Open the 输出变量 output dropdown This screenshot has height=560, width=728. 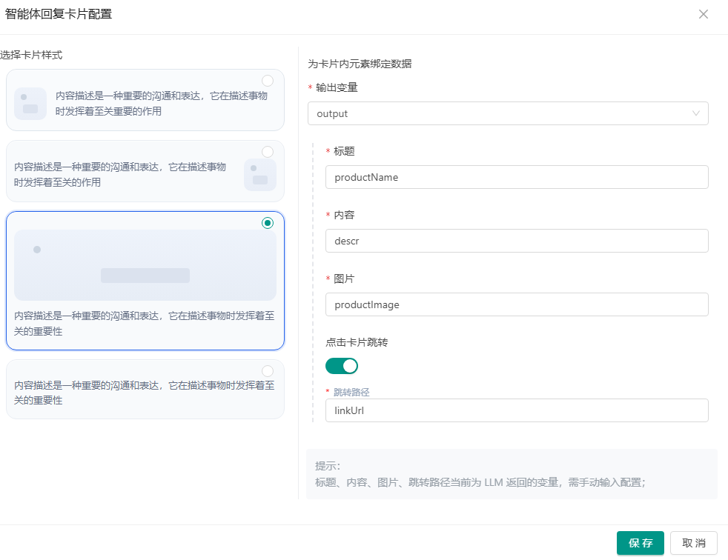coord(507,113)
